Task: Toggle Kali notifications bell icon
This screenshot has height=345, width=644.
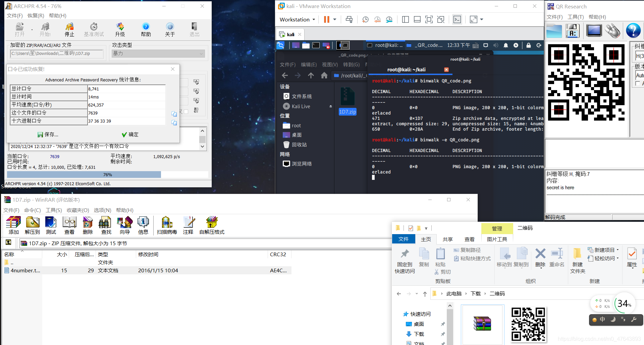Action: pos(506,45)
